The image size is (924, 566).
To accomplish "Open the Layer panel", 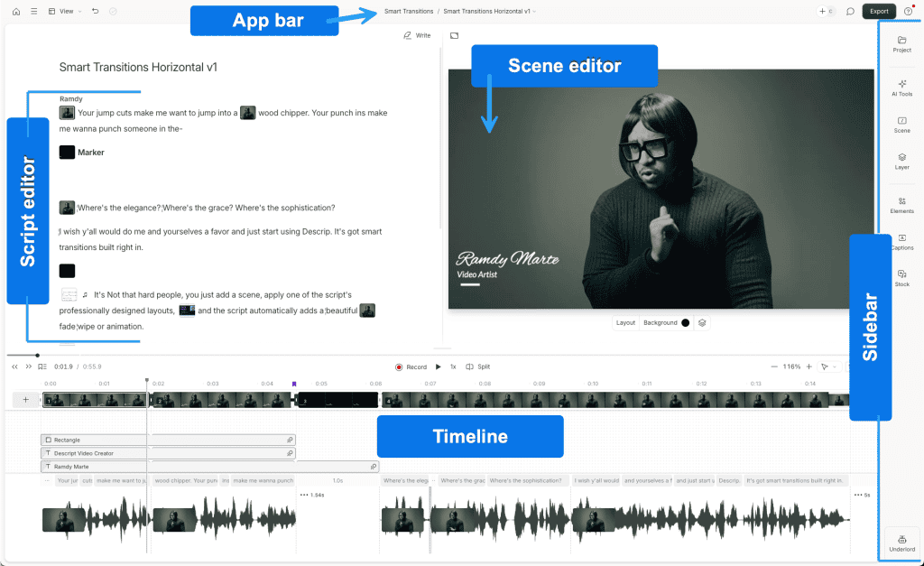I will pos(901,161).
